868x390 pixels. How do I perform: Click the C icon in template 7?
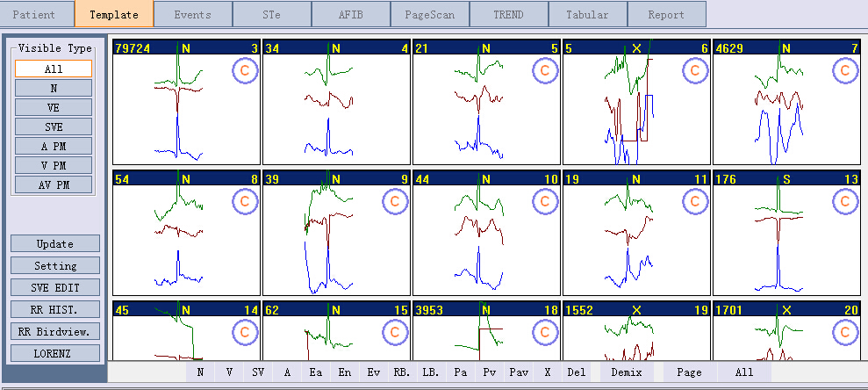click(845, 70)
